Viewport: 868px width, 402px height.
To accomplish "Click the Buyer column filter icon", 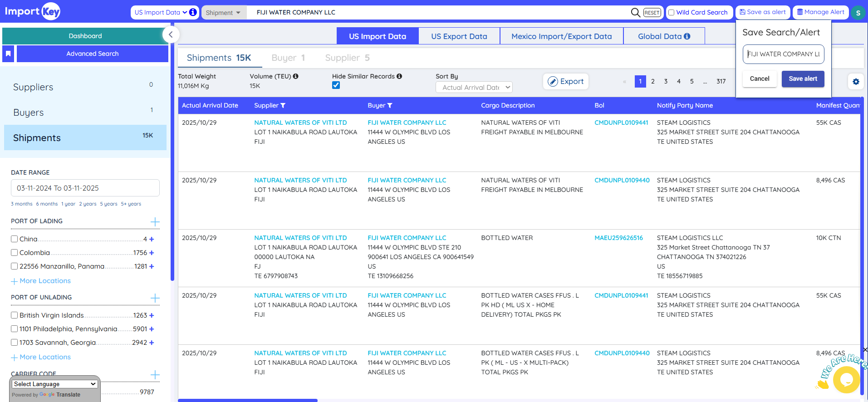I will pos(390,106).
